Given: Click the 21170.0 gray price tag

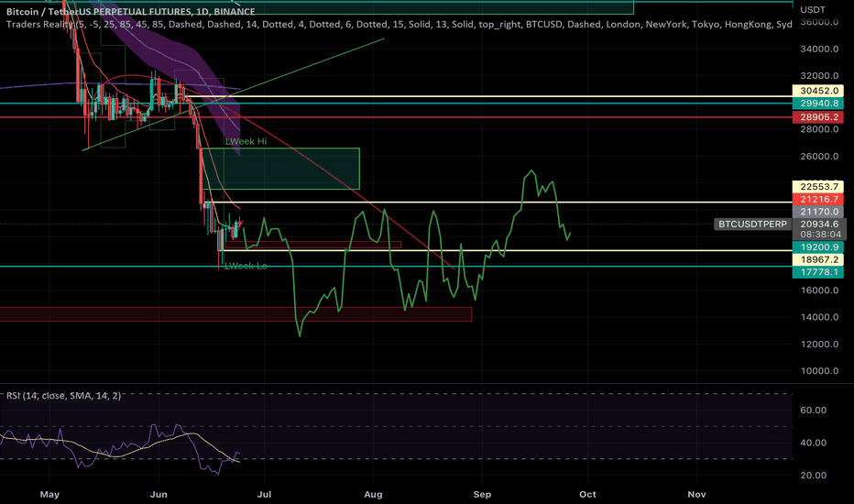Looking at the screenshot, I should (x=818, y=212).
